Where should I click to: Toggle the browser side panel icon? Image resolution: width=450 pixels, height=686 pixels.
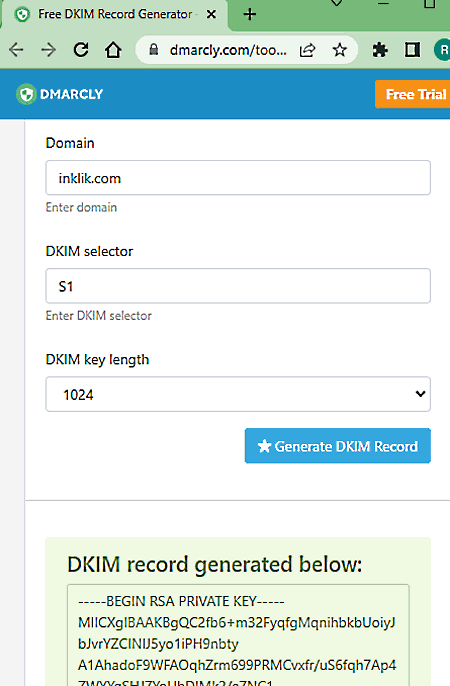pyautogui.click(x=412, y=50)
